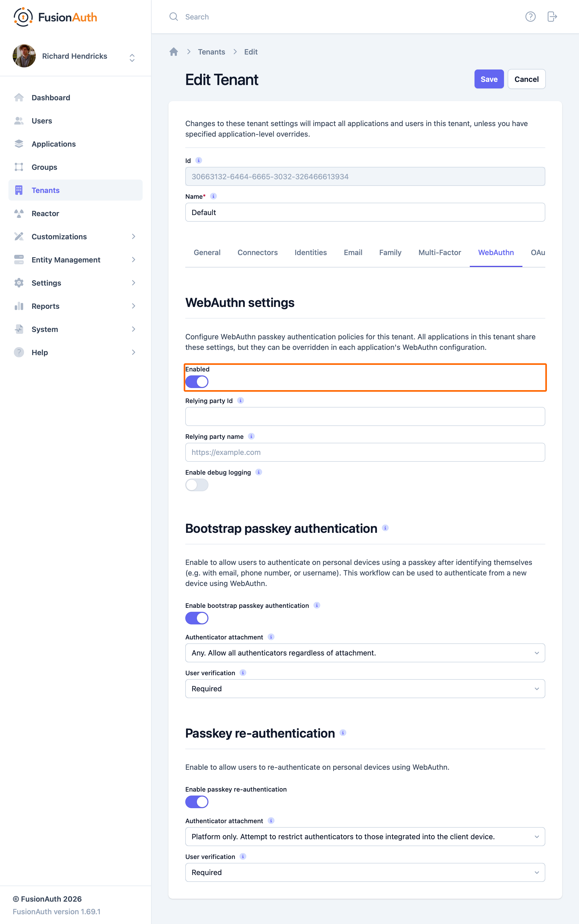Click the Applications layers icon
The image size is (579, 924).
click(19, 144)
